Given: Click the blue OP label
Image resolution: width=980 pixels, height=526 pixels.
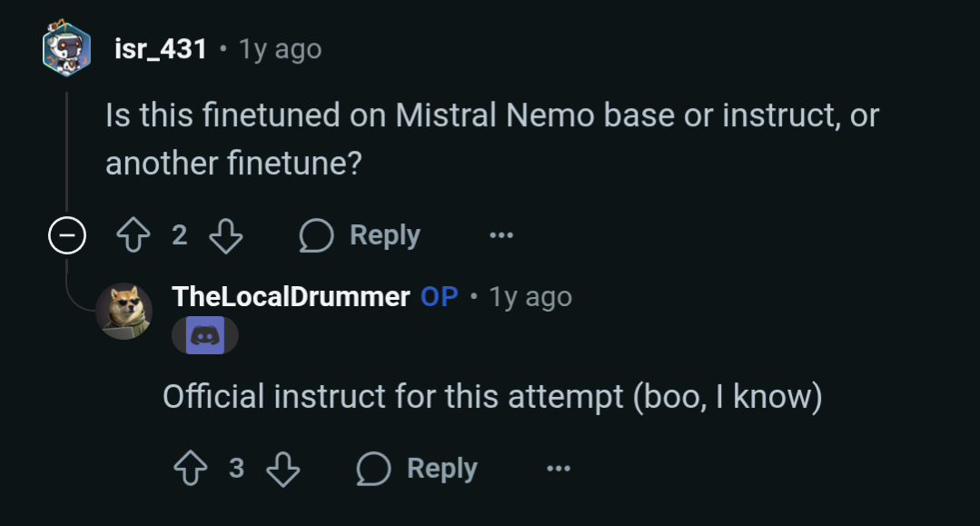Looking at the screenshot, I should coord(440,296).
